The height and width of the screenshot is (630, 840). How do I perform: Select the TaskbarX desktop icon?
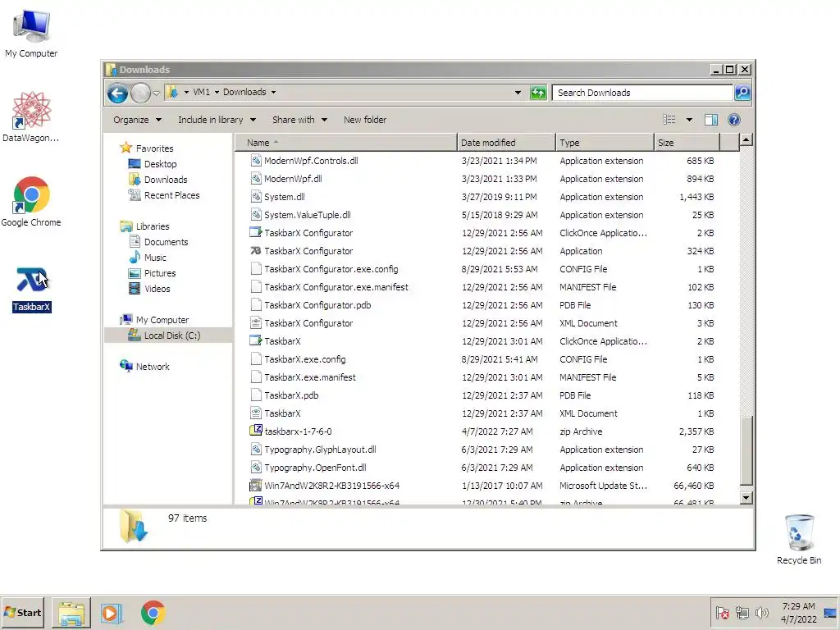32,290
